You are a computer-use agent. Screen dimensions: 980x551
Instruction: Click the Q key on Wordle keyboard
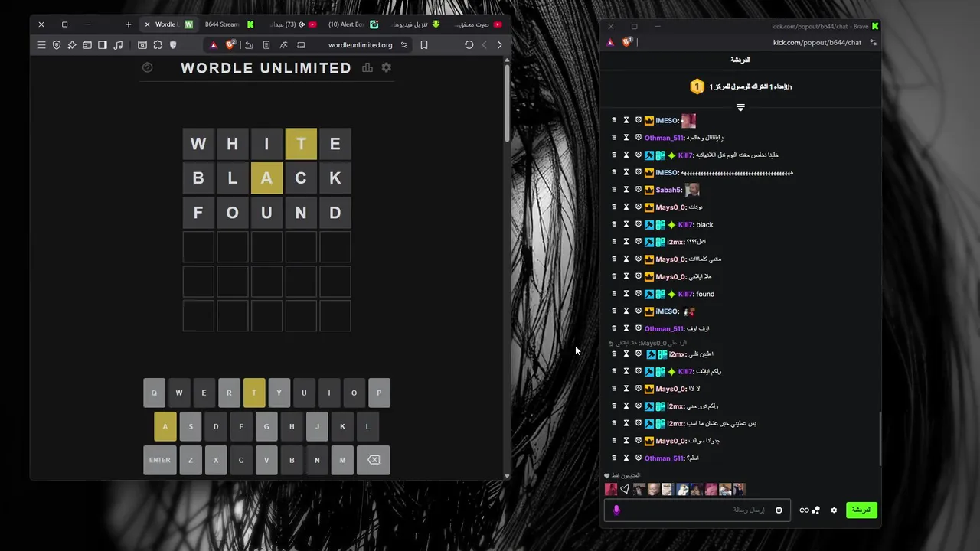pos(154,393)
